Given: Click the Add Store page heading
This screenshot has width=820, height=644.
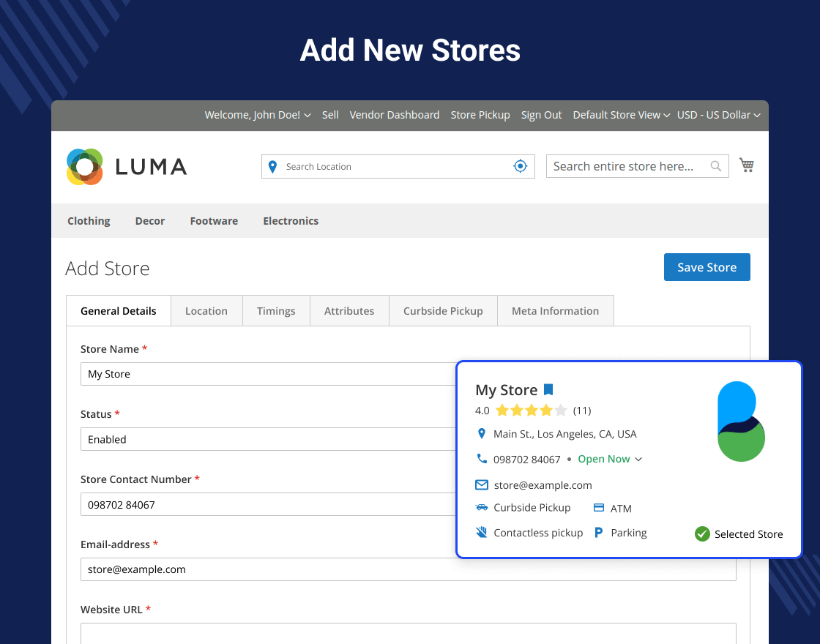Looking at the screenshot, I should [x=107, y=268].
